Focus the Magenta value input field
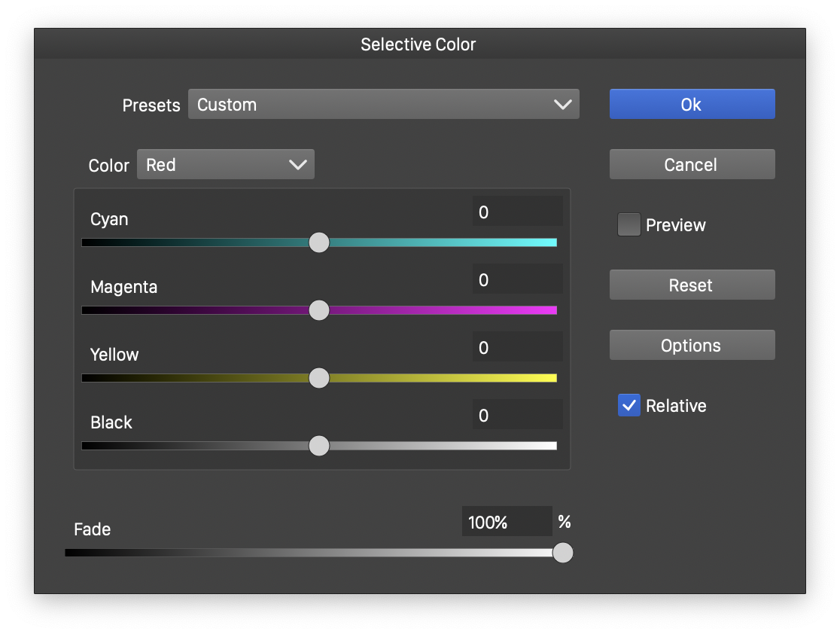 point(517,280)
